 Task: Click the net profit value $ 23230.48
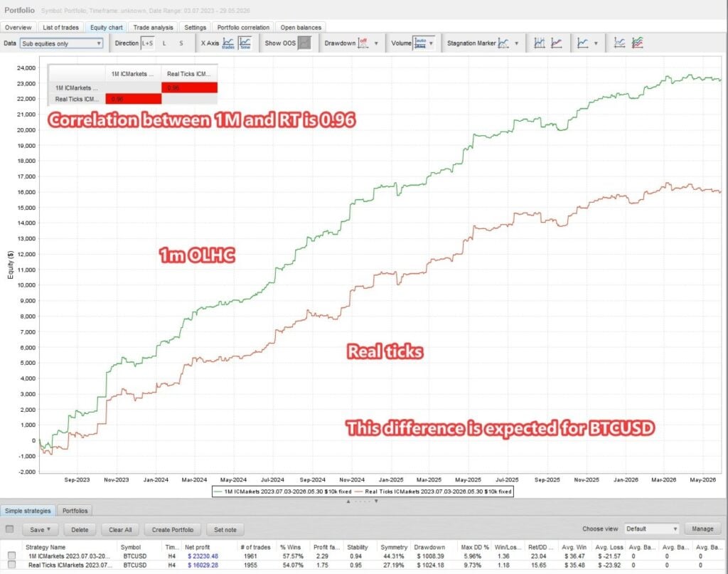(203, 556)
